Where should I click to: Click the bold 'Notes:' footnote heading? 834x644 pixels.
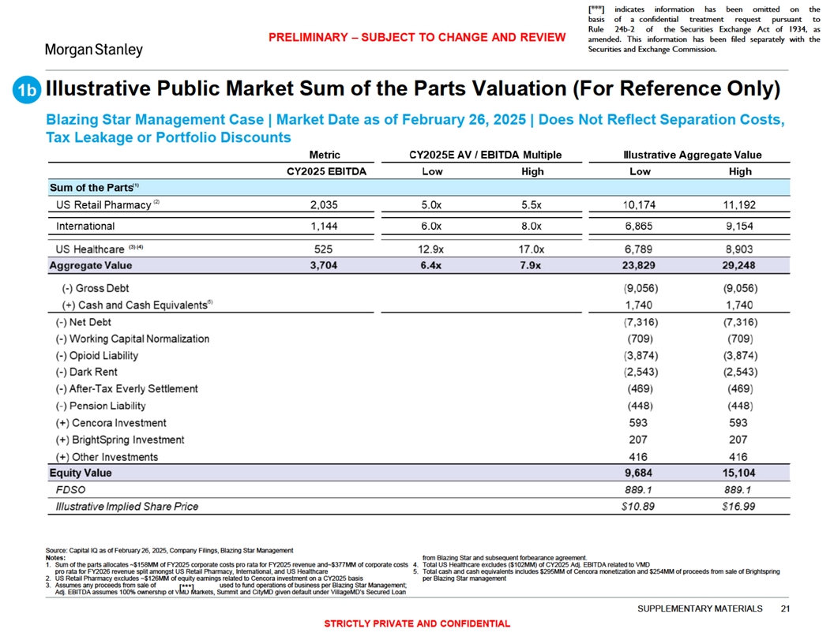point(55,558)
